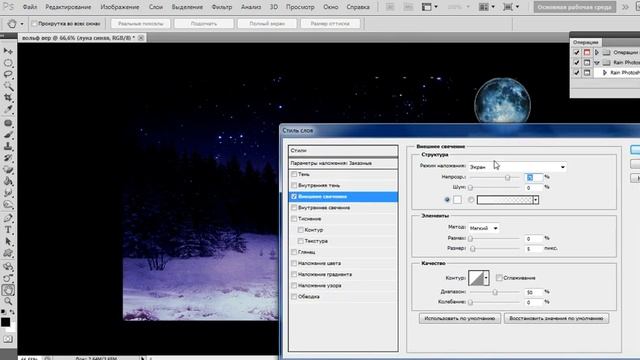Collapse the Rain Photoshop action set
640x360 pixels.
coord(597,62)
